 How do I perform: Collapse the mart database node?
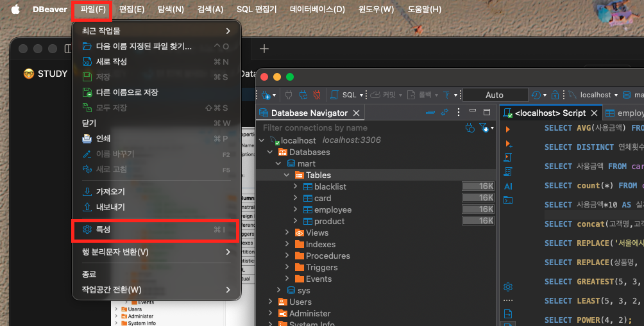(x=278, y=163)
